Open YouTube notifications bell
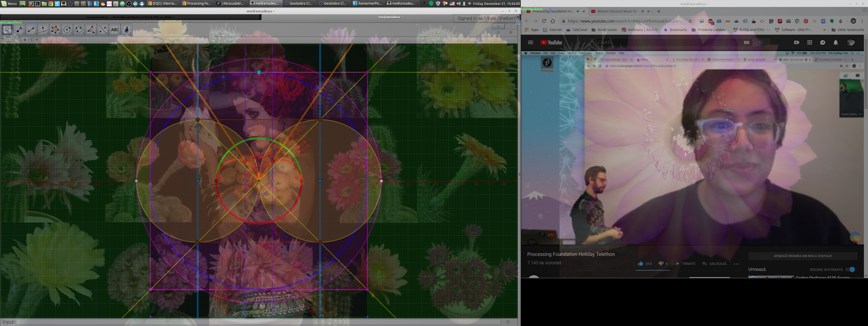This screenshot has height=326, width=868. point(836,43)
